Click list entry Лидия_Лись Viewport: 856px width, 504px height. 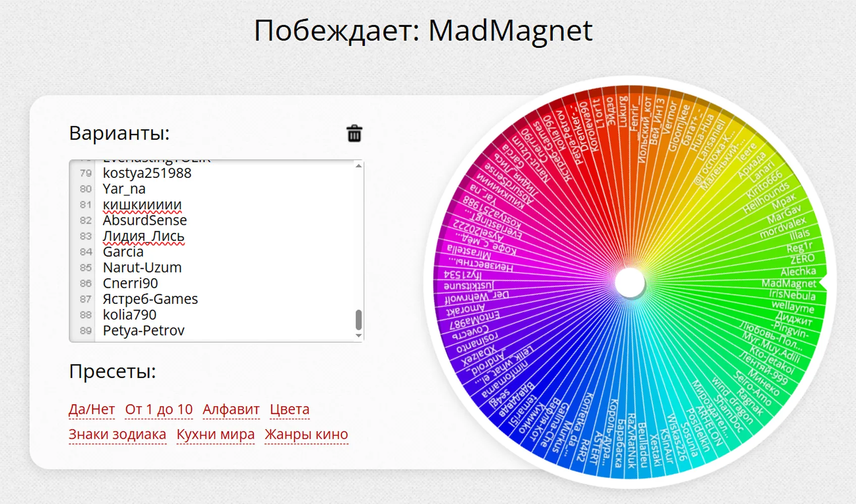click(x=144, y=236)
